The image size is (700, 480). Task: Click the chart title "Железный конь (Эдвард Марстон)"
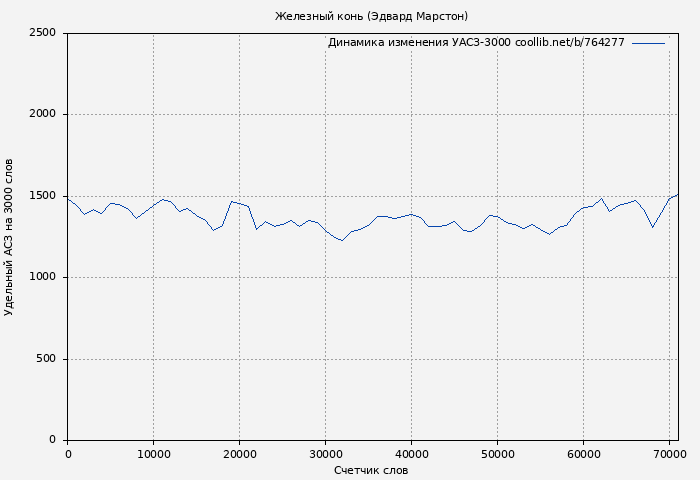click(371, 16)
